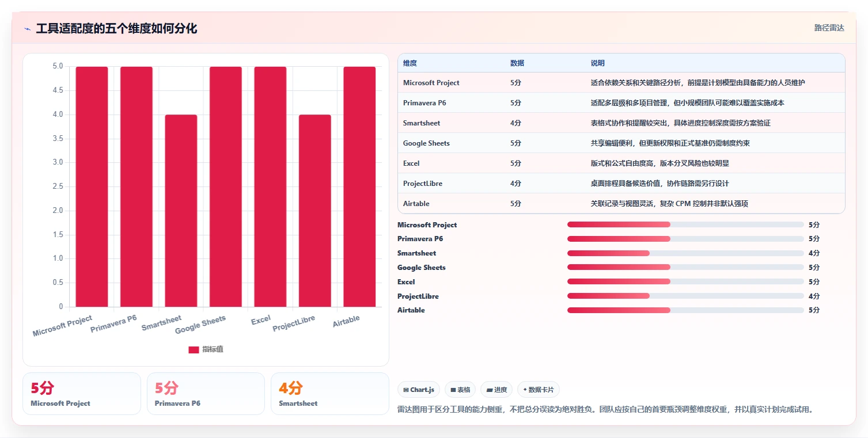Image resolution: width=868 pixels, height=438 pixels.
Task: Click the 数据 column header
Action: point(517,63)
